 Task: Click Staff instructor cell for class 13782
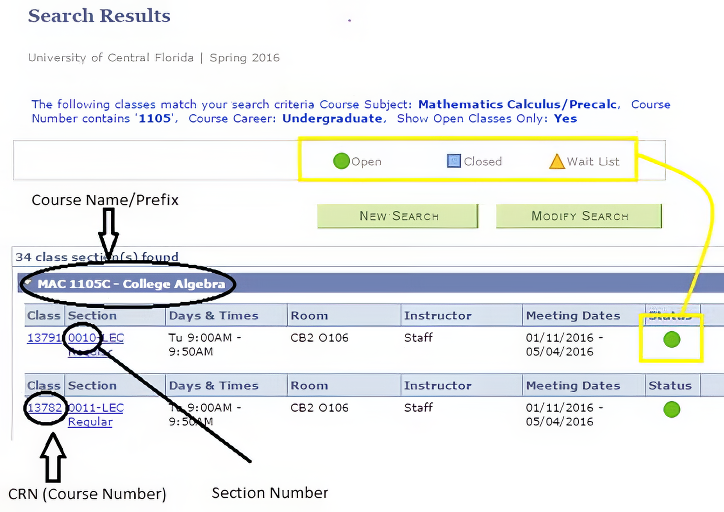(x=418, y=407)
